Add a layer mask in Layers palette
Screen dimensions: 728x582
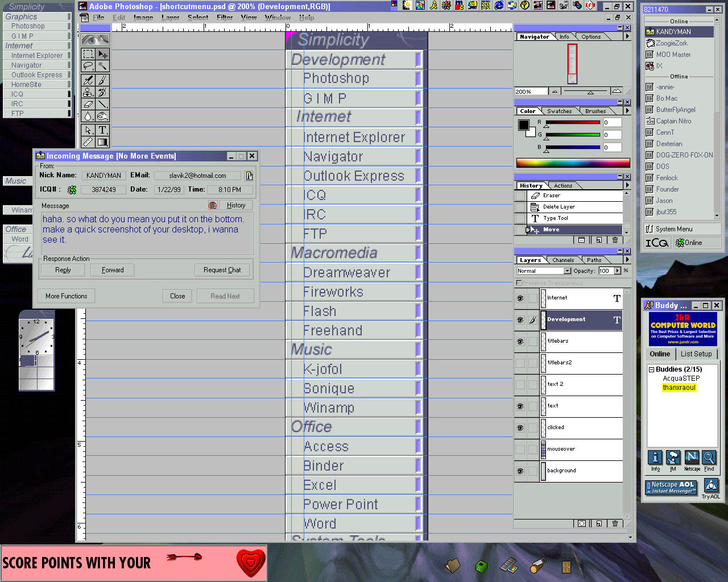(x=582, y=523)
